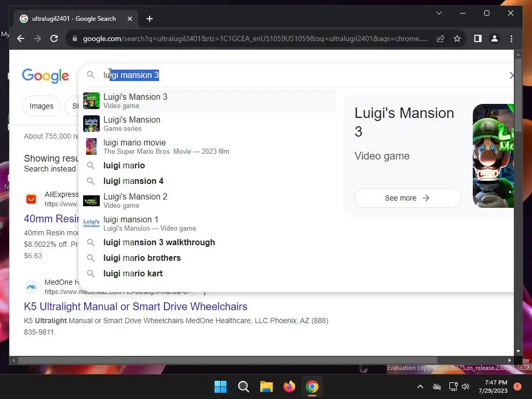The height and width of the screenshot is (399, 532).
Task: Click the network status tray icon
Action: click(x=453, y=387)
